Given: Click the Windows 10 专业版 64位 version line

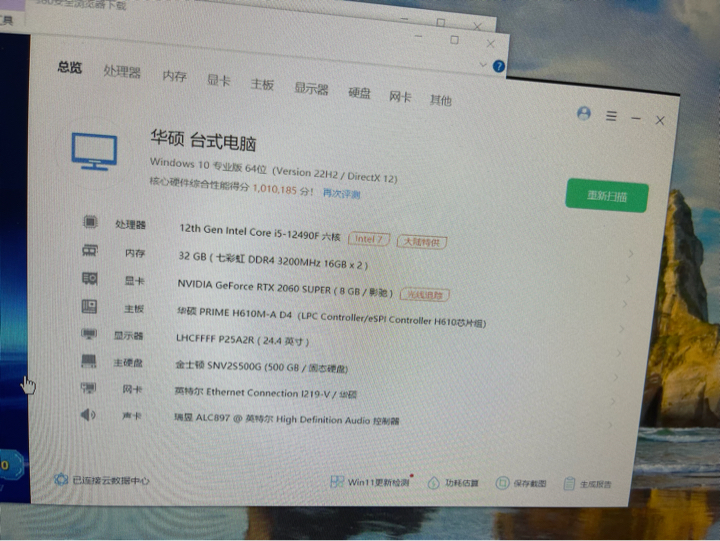Looking at the screenshot, I should coord(273,170).
